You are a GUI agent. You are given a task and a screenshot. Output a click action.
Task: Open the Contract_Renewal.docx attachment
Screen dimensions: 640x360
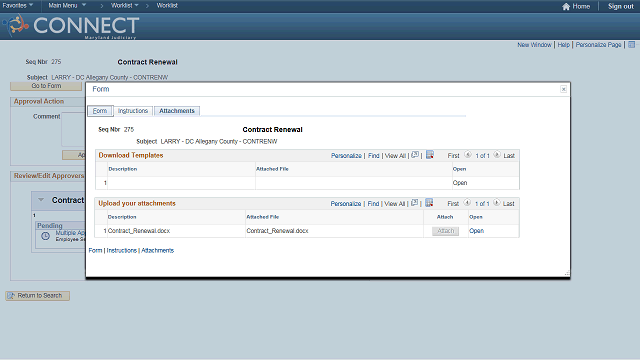[x=476, y=231]
